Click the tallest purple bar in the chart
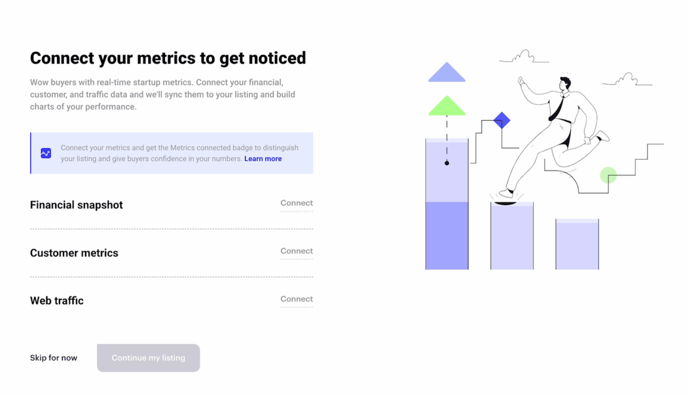688x395 pixels. (x=447, y=204)
